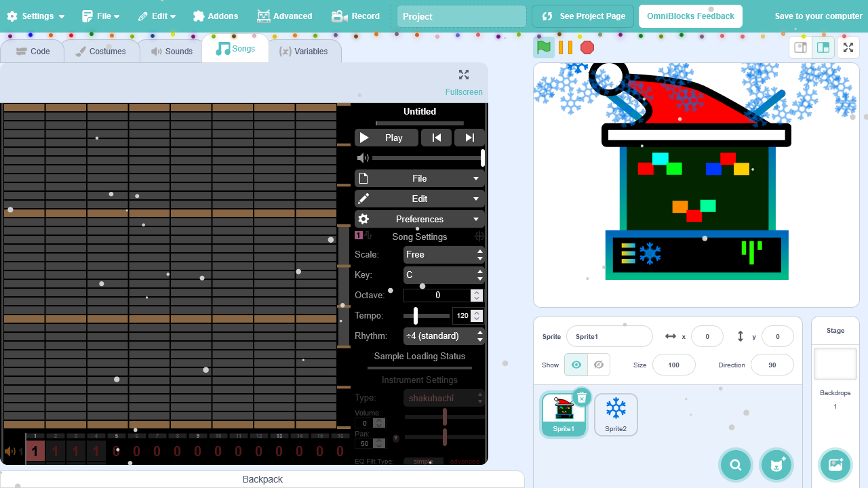This screenshot has width=868, height=488.
Task: Click the sprite y position field
Action: (x=777, y=336)
